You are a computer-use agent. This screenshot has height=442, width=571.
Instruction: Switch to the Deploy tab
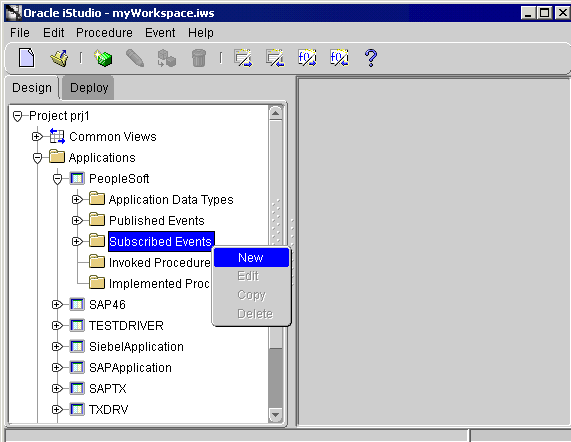[89, 88]
